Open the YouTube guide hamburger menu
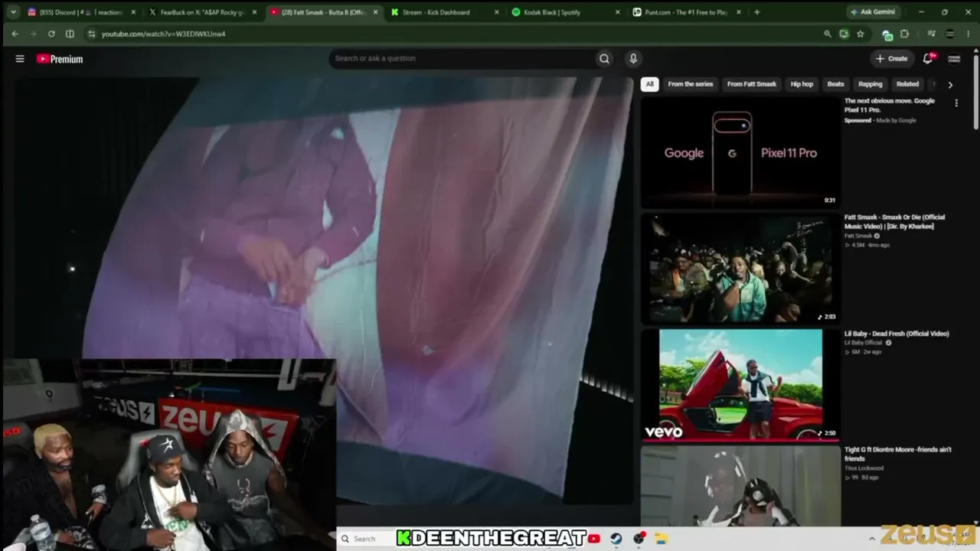Viewport: 980px width, 551px height. [20, 59]
